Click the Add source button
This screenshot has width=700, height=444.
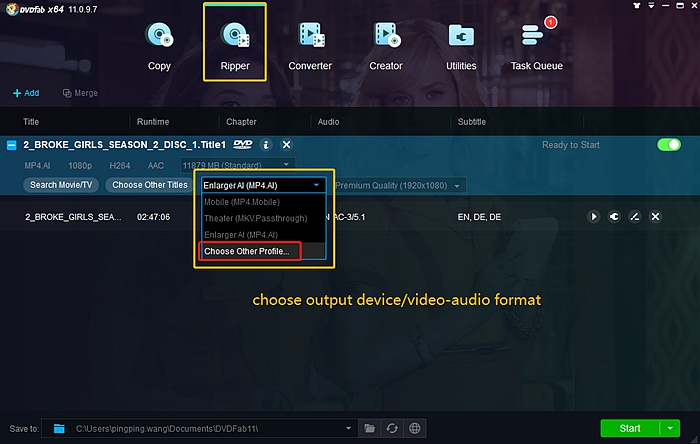pos(26,93)
